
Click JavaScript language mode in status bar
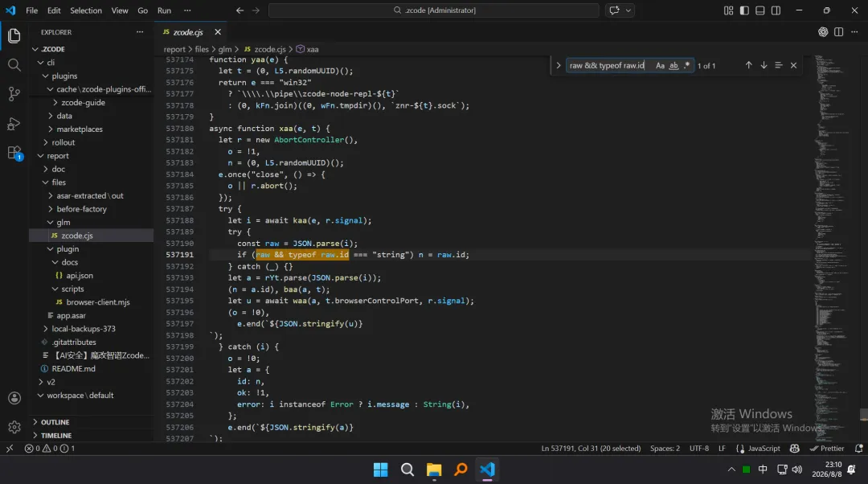(x=764, y=449)
